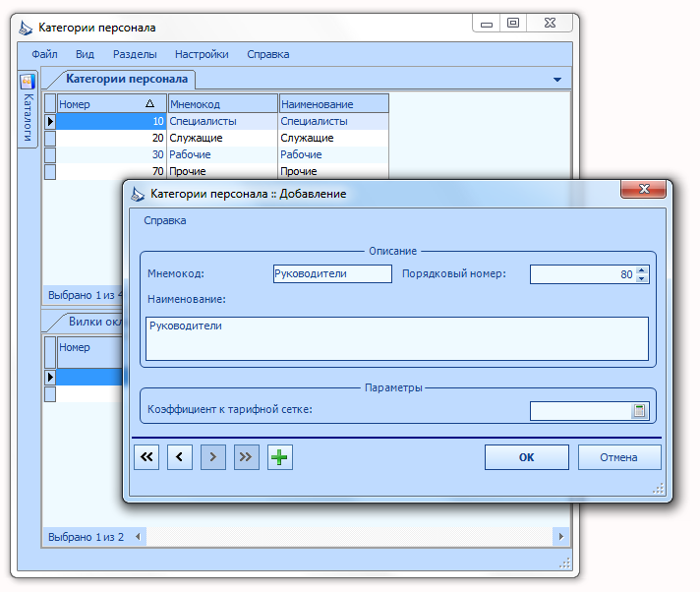Select cell with number 10
700x592 pixels.
[x=111, y=121]
